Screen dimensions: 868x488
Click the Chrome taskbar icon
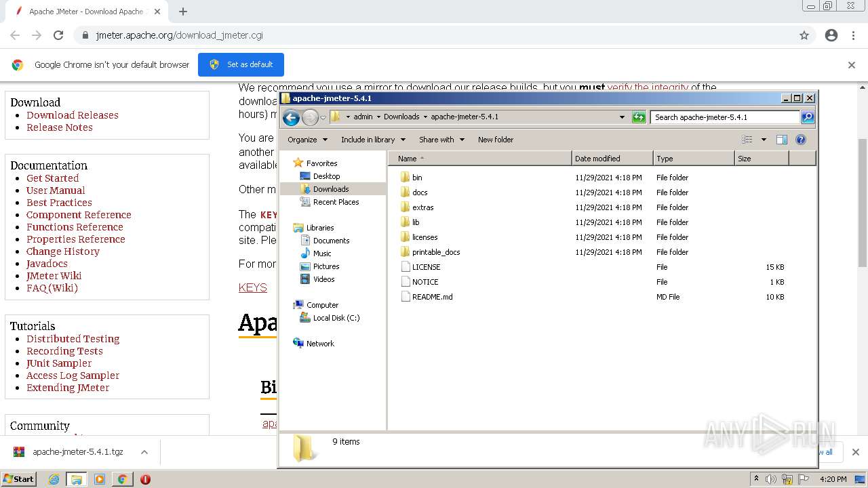tap(122, 479)
